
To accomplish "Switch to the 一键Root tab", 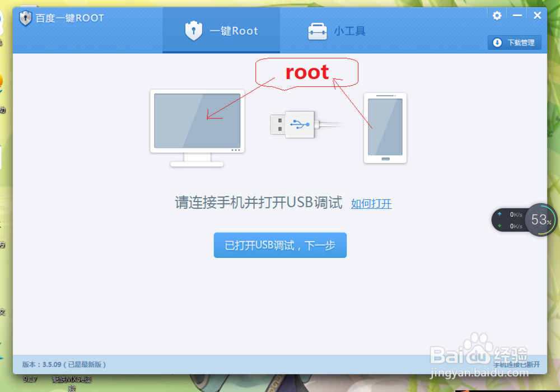I will (221, 31).
